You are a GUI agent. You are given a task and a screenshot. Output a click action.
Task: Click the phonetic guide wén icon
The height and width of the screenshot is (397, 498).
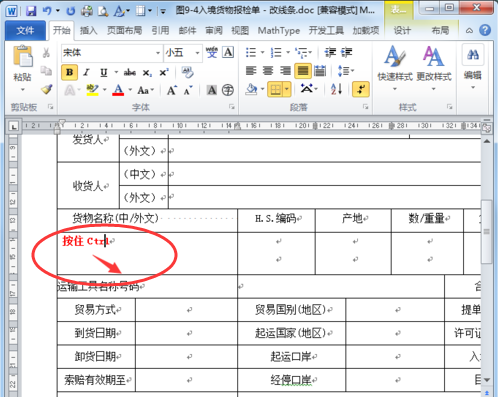211,52
